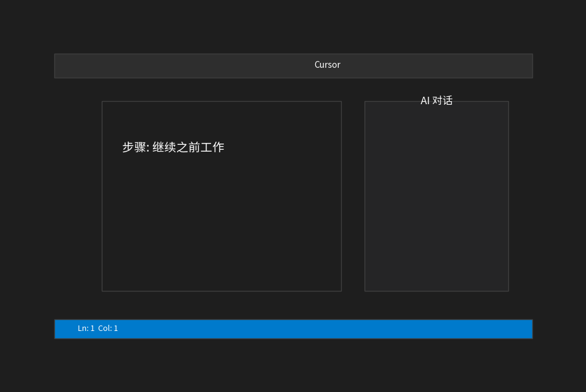Click the blue status bar empty area
This screenshot has height=392, width=586.
325,329
